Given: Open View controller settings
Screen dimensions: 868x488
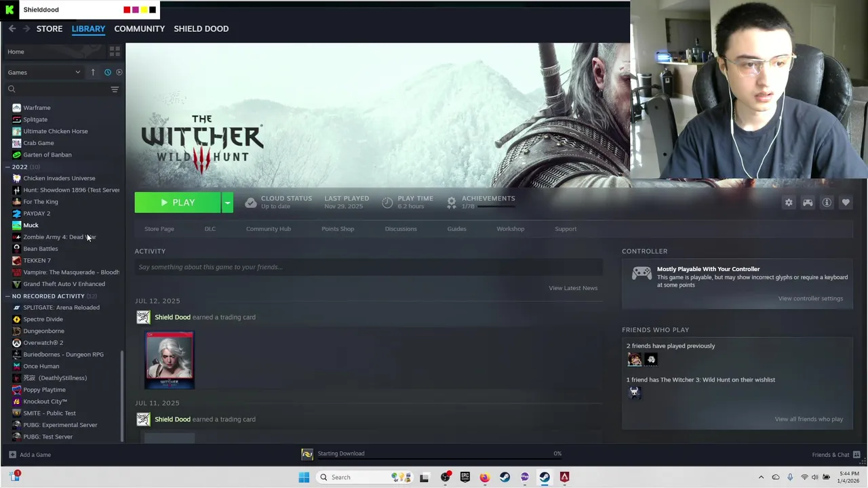Looking at the screenshot, I should coord(810,298).
